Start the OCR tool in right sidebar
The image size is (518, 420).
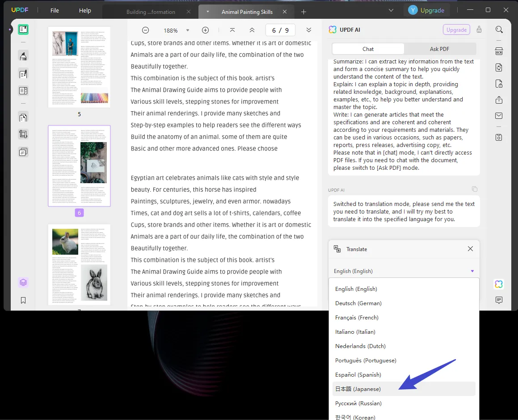coord(499,51)
